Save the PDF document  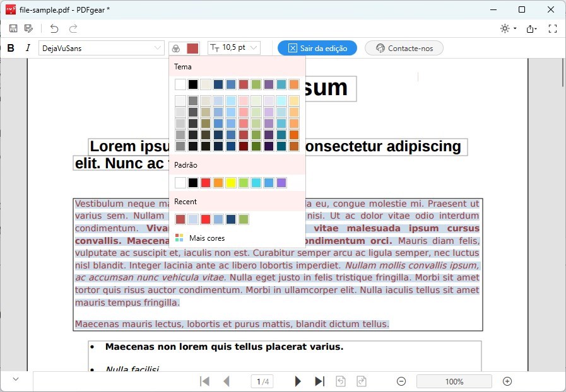point(13,28)
